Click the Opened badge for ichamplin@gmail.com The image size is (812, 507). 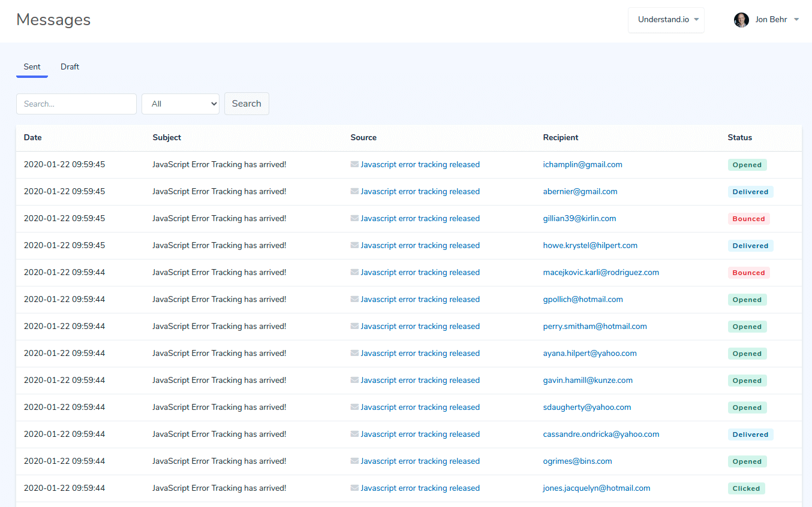click(747, 165)
